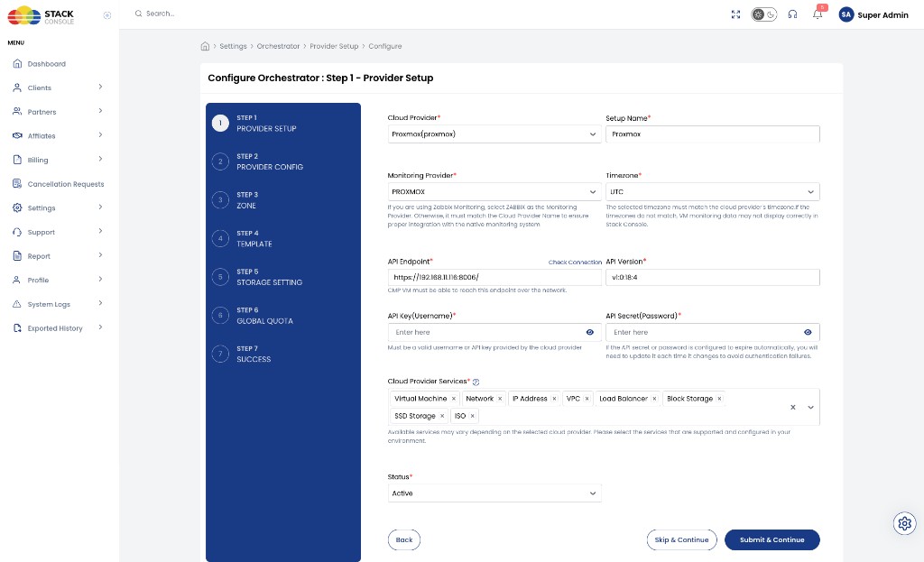Focus the API Version input field

click(713, 278)
